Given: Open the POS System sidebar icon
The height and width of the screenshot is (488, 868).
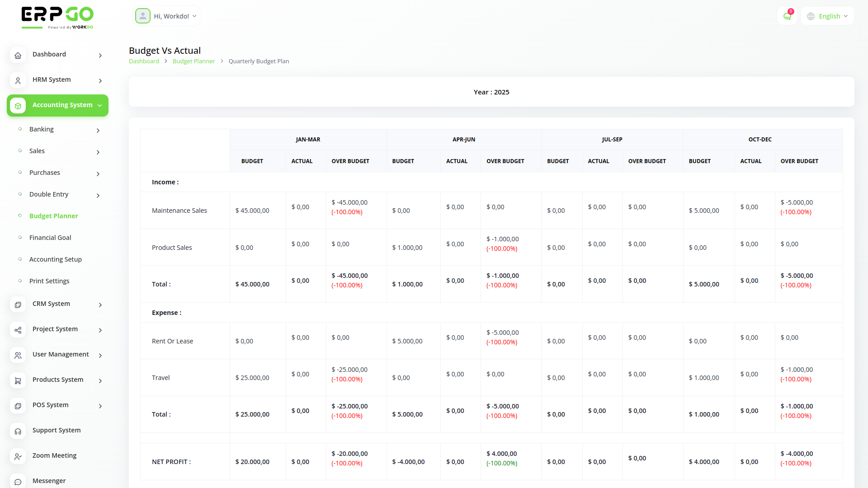Looking at the screenshot, I should point(18,406).
